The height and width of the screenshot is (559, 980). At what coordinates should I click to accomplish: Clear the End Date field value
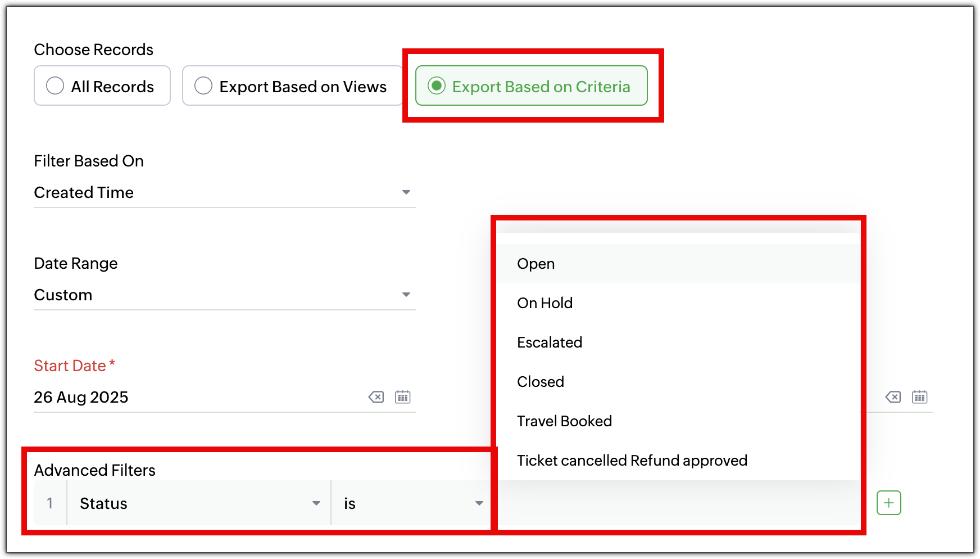(x=892, y=396)
